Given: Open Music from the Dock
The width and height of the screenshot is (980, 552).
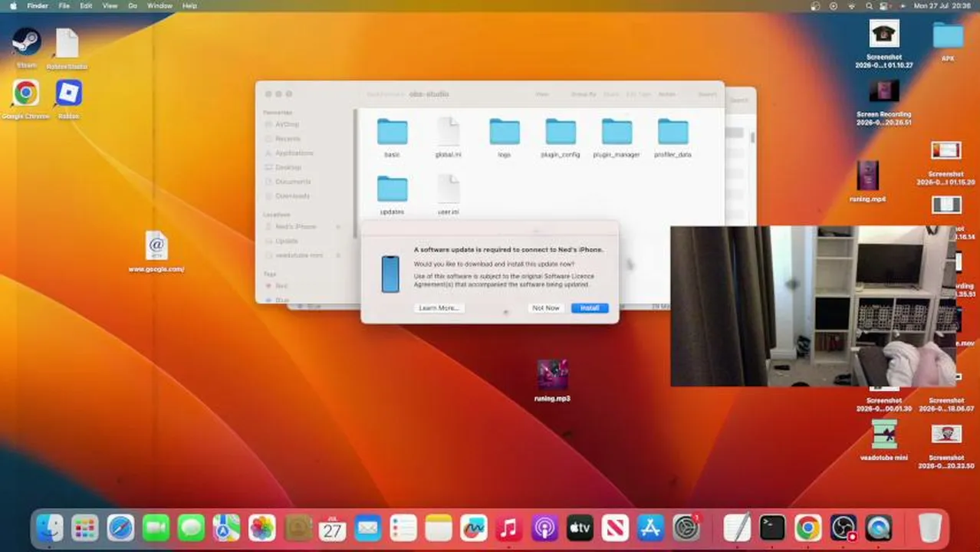Looking at the screenshot, I should tap(509, 527).
